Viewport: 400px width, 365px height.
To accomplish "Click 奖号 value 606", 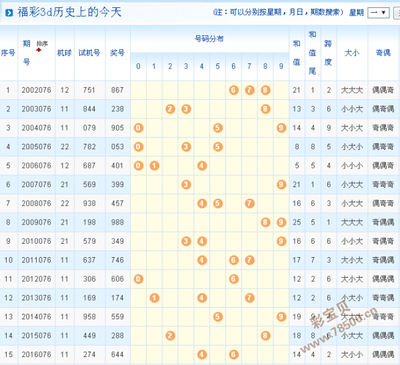I will (x=117, y=279).
